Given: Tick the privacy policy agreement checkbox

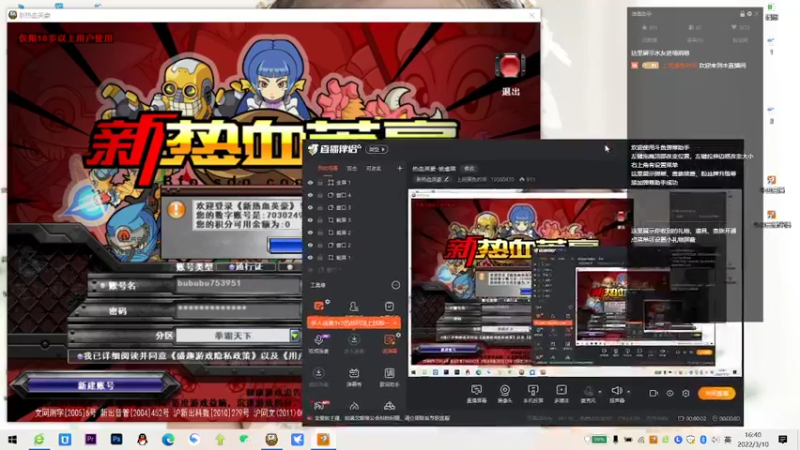Looking at the screenshot, I should pos(80,356).
